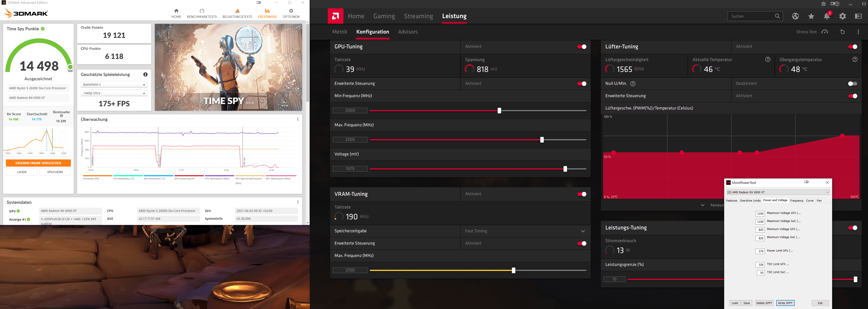
Task: Open 3DMark Benchmarktests icon
Action: tap(202, 11)
